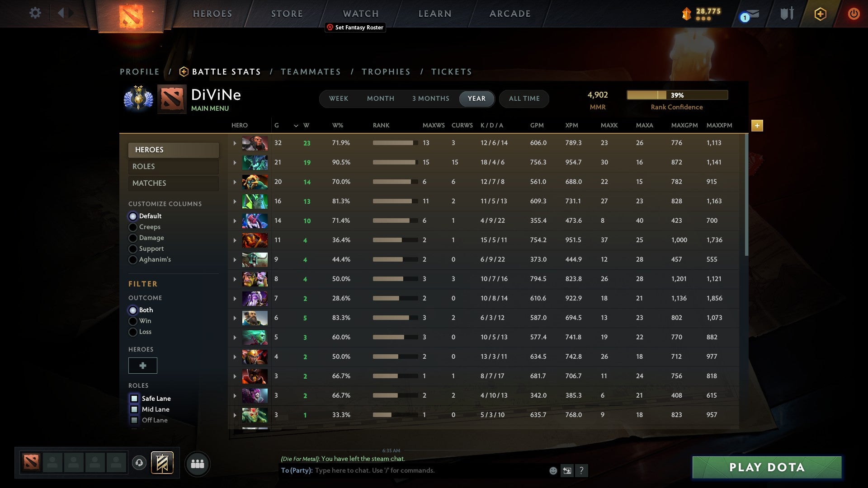Open the G column sort dropdown
868x488 pixels.
click(296, 126)
